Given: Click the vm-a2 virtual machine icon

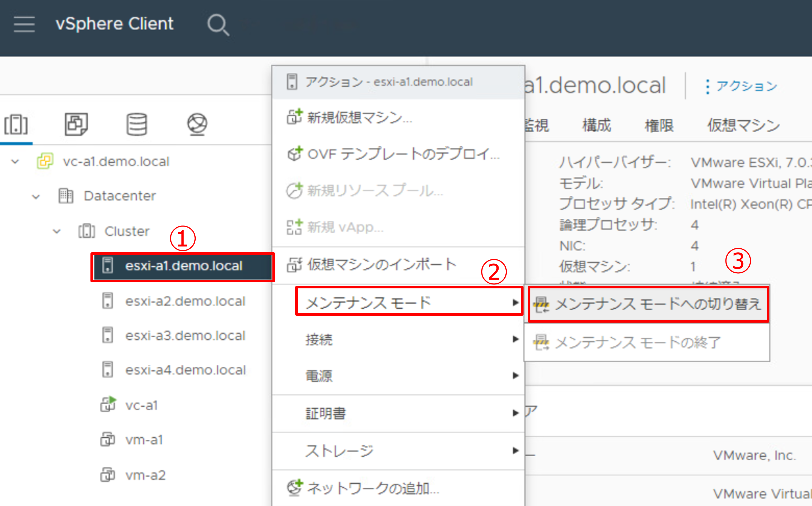Looking at the screenshot, I should (108, 474).
